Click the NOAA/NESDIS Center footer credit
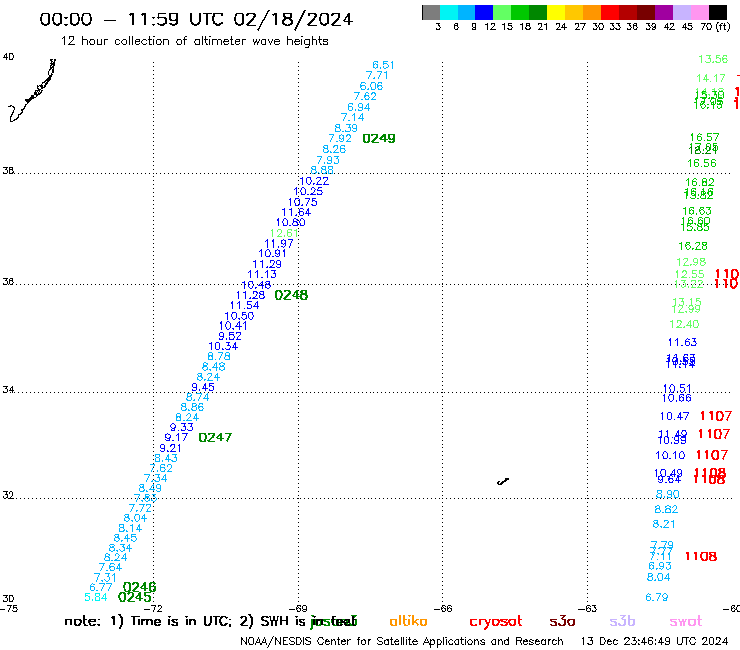 [402, 641]
